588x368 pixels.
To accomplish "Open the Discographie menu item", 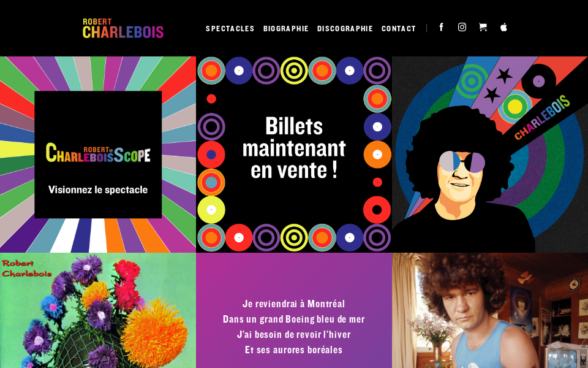I will coord(345,29).
